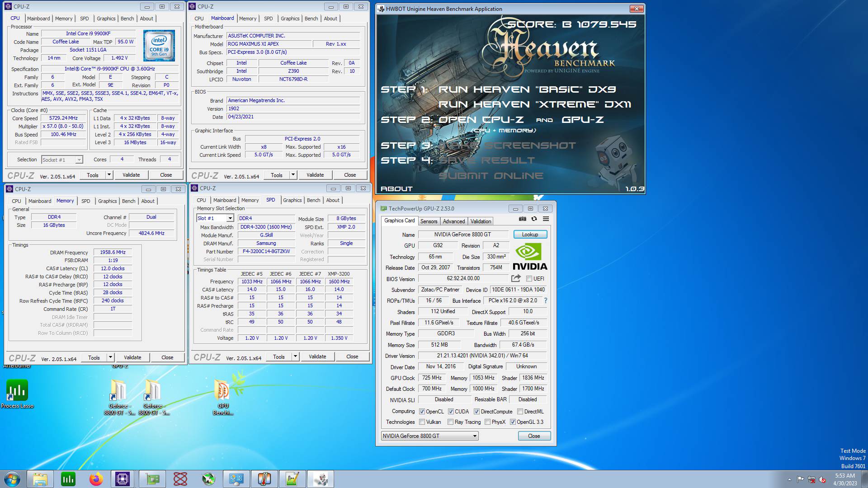Click the red atom-shaped taskbar icon
Screen dimensions: 868x488
[x=180, y=479]
